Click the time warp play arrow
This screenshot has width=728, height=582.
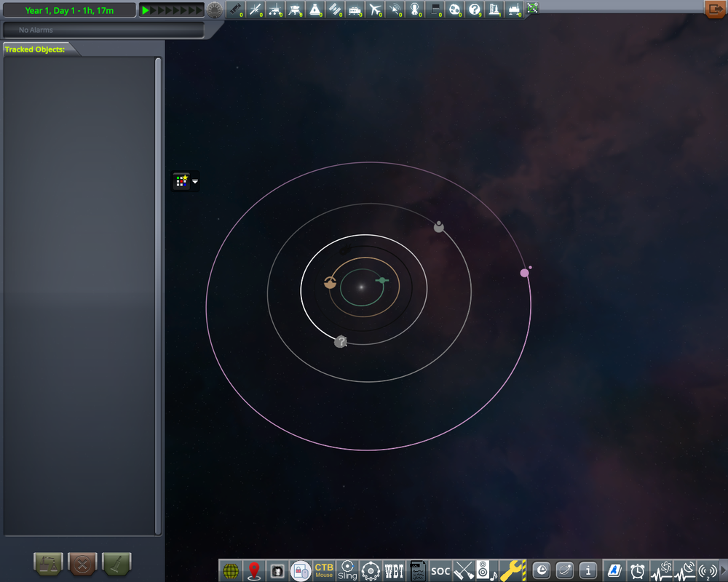tap(146, 10)
